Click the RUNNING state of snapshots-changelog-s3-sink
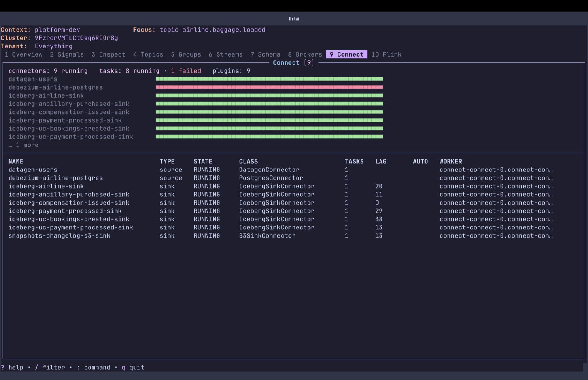Viewport: 588px width, 380px height. (207, 236)
